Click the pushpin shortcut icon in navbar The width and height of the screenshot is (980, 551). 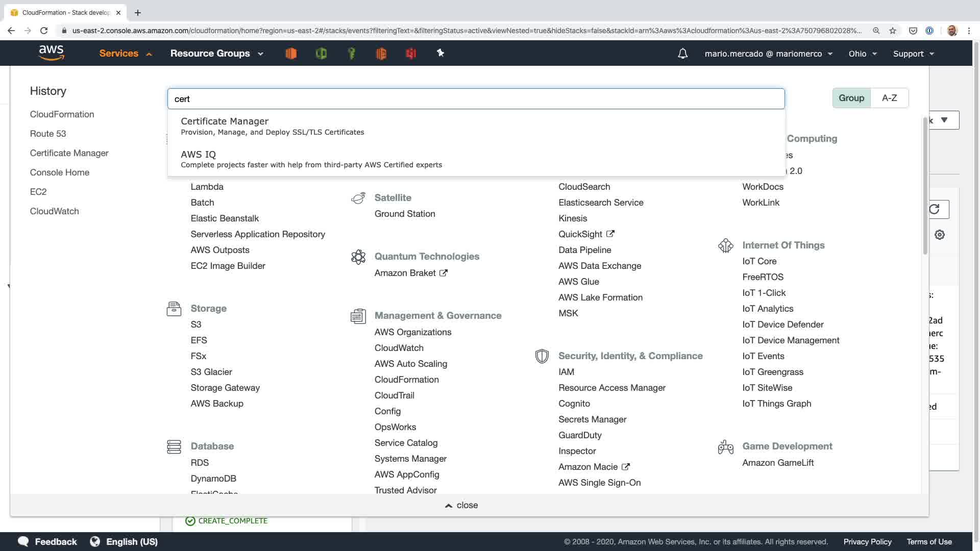tap(440, 53)
